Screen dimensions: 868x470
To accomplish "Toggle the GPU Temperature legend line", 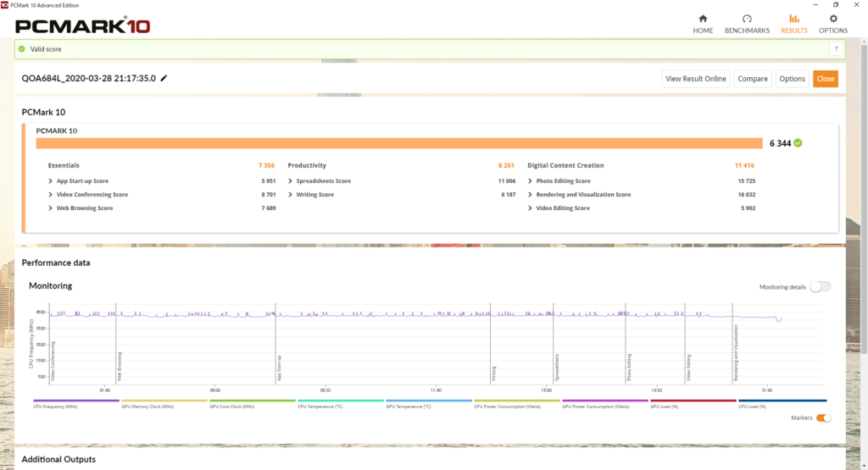I will click(428, 401).
